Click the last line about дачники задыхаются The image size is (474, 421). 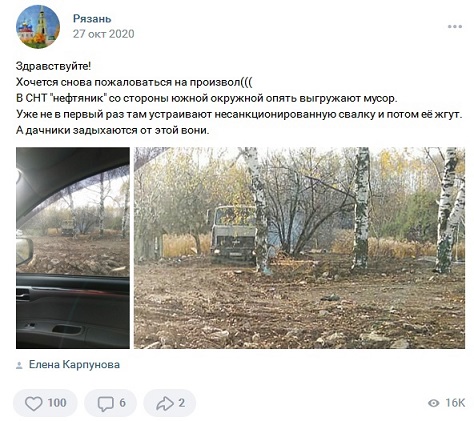pyautogui.click(x=113, y=130)
